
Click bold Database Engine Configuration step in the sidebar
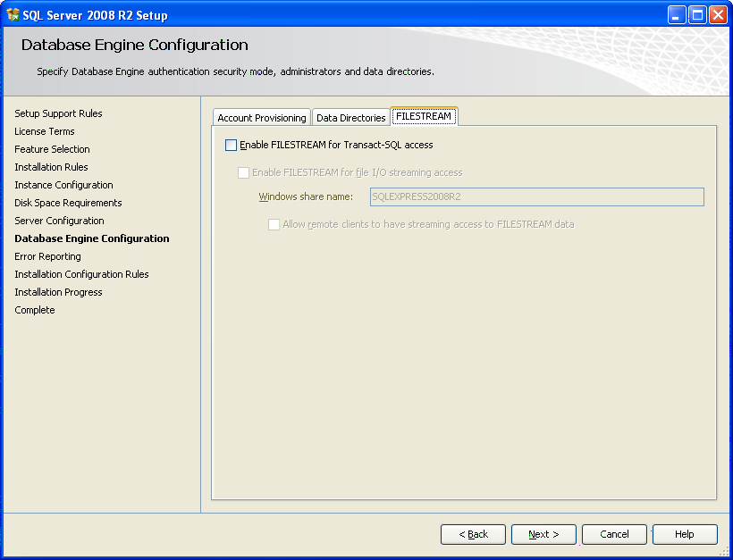coord(91,238)
